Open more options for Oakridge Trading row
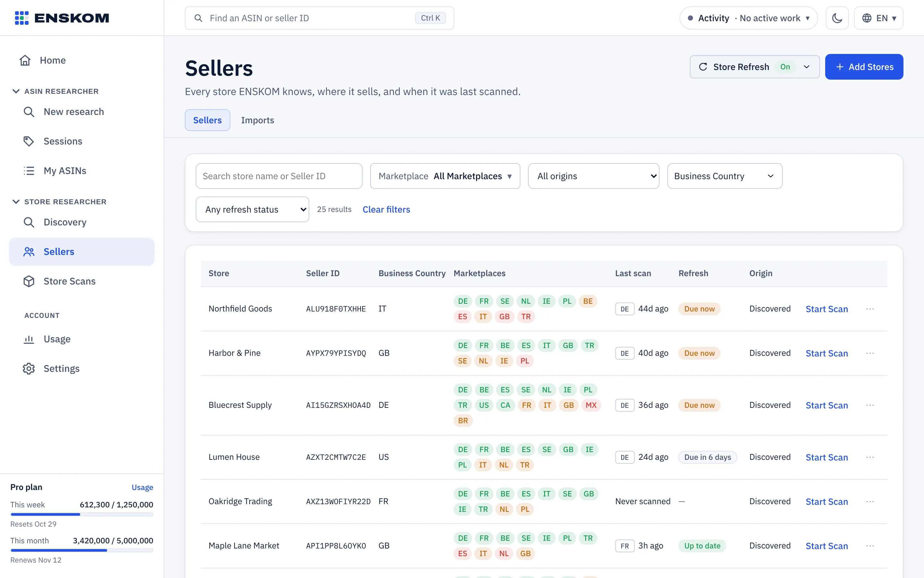Screen dimensions: 924x578 (x=870, y=502)
